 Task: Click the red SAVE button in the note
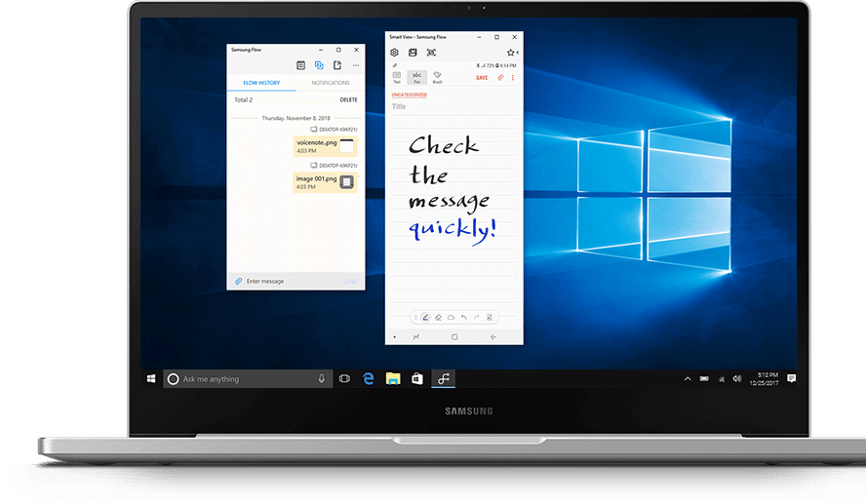(482, 78)
